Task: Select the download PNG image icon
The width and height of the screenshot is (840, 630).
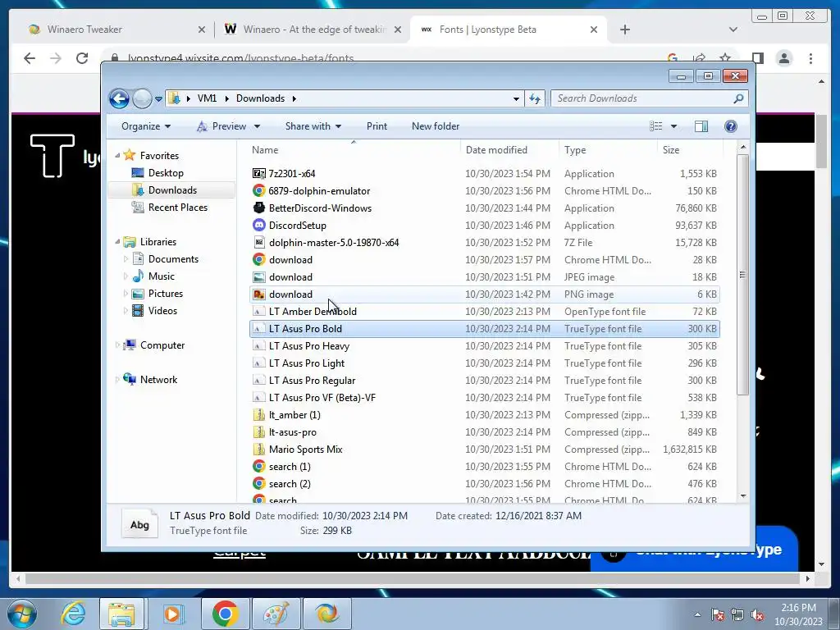Action: (258, 294)
